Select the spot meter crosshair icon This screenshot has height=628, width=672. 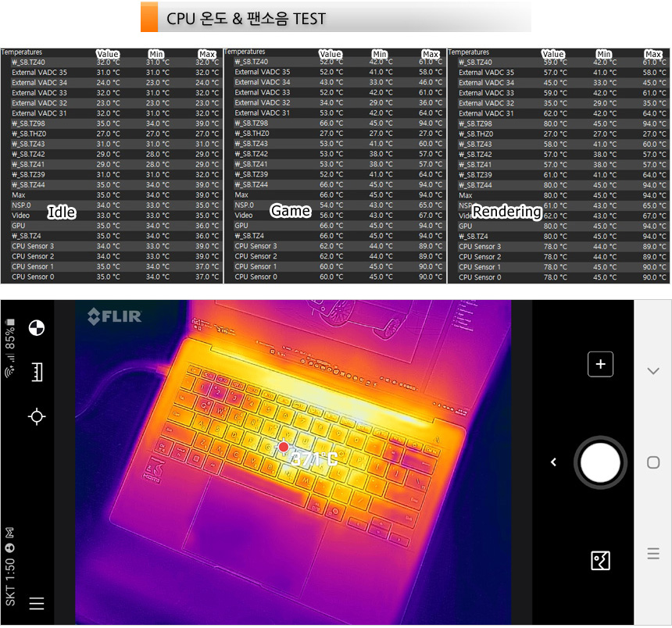point(36,416)
